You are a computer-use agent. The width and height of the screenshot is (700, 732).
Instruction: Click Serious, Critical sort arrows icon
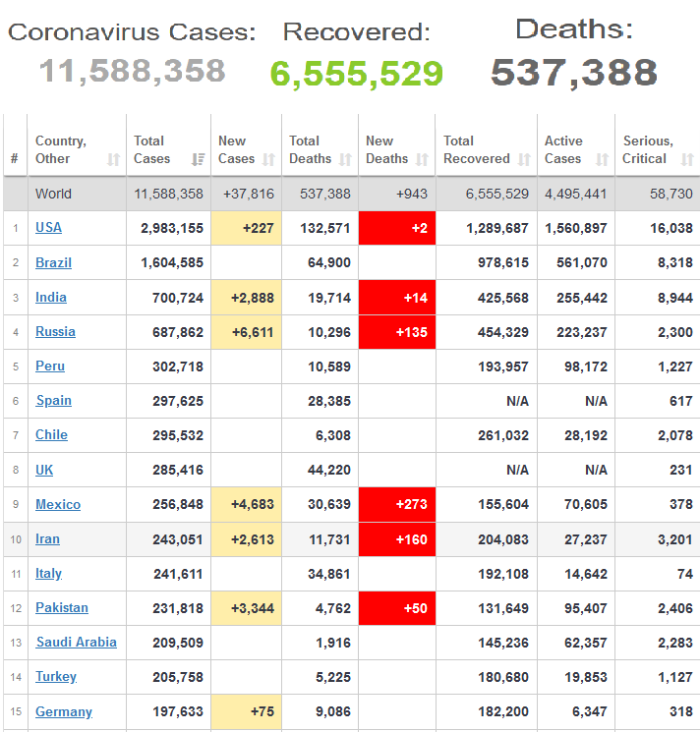(686, 159)
